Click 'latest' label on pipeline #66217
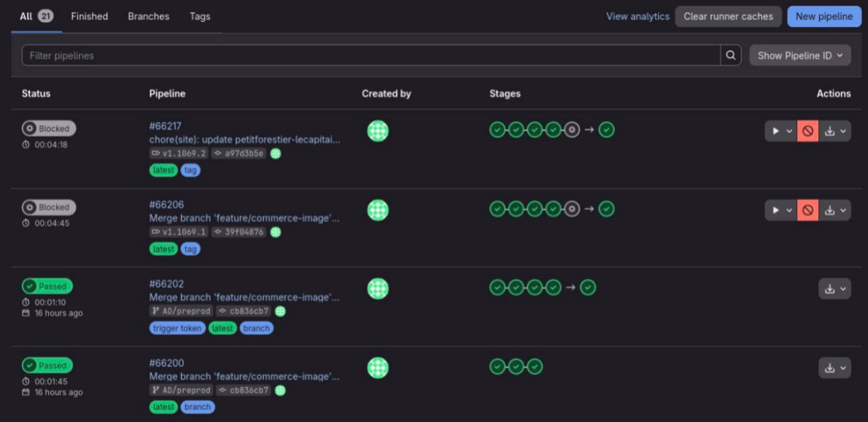 tap(163, 171)
